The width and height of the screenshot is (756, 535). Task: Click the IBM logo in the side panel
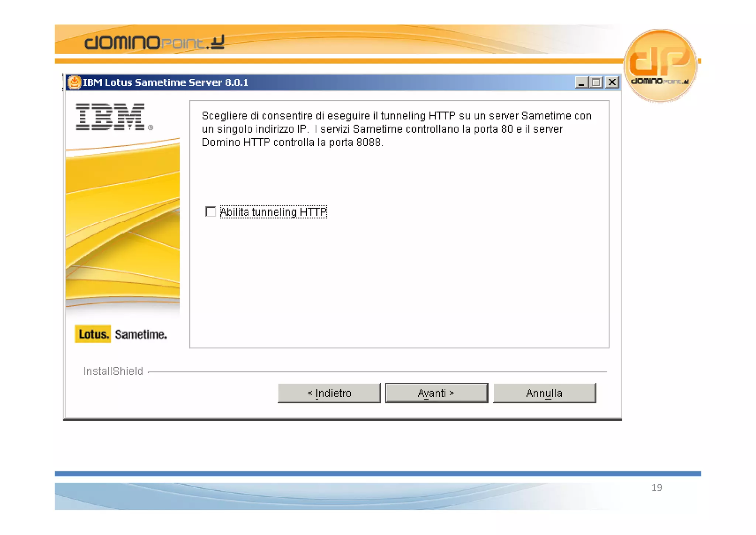click(111, 117)
